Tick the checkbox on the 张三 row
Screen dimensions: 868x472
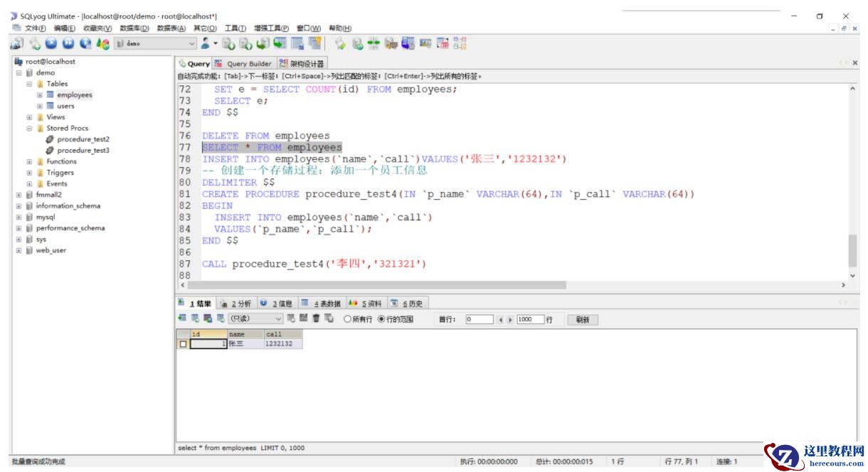tap(184, 344)
